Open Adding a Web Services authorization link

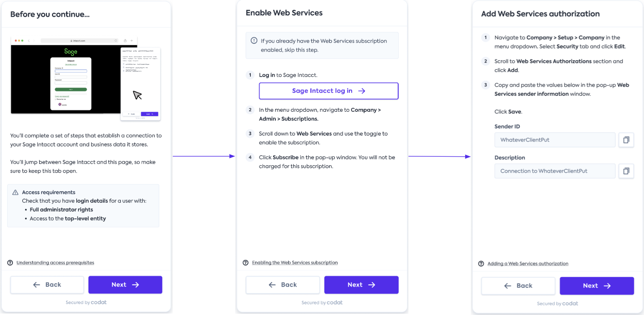(528, 264)
